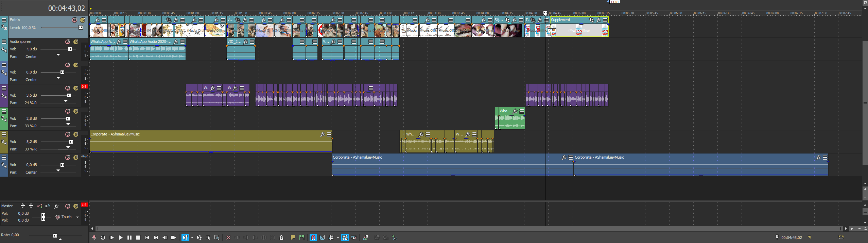Click the Level slider handle on Foto's track

pyautogui.click(x=81, y=28)
